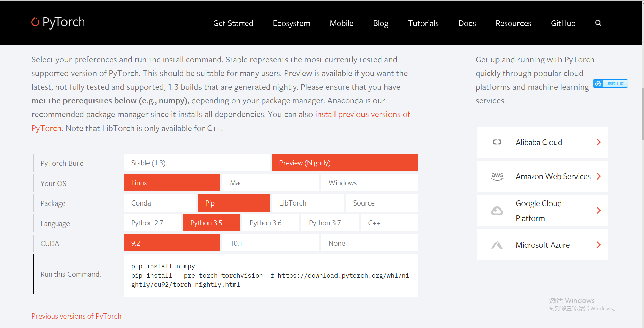Choose Linux as your OS
This screenshot has width=644, height=328.
[x=172, y=183]
